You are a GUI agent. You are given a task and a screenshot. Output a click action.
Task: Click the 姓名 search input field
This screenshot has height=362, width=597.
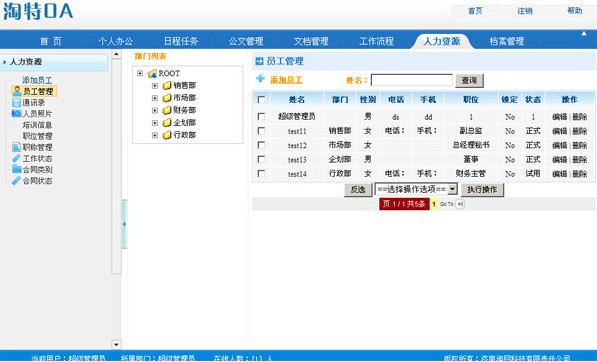pos(412,80)
